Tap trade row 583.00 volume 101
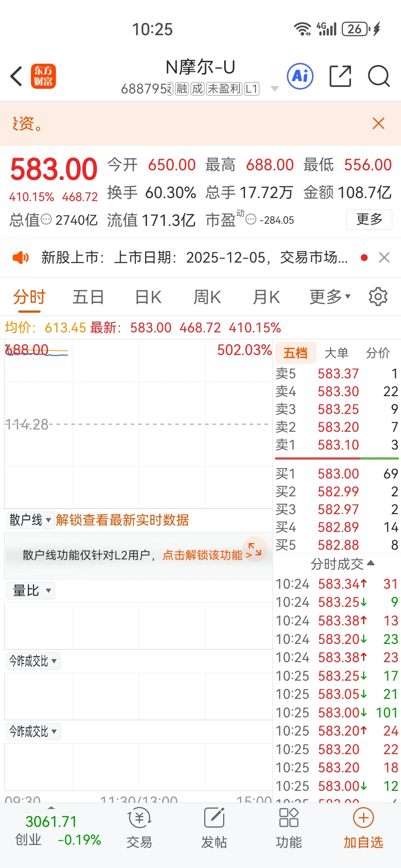Screen dimensions: 401x868 pos(337,713)
